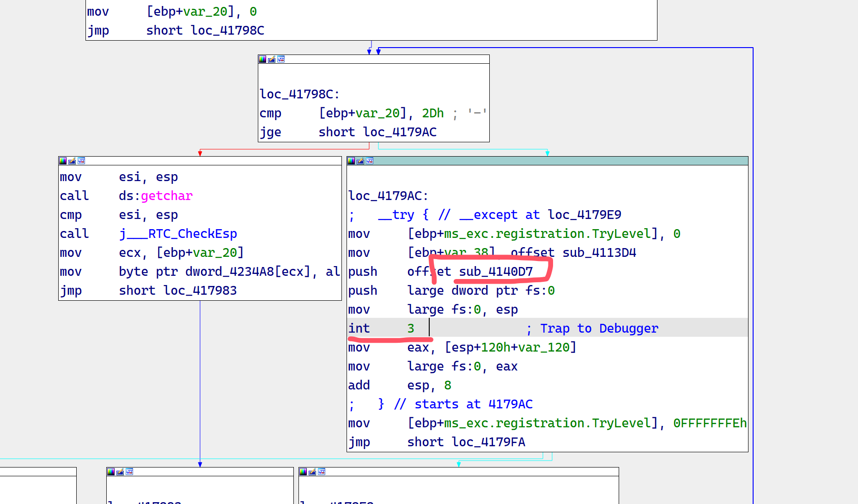Click the pencil icon on the bottom block under getchar
This screenshot has height=504, width=858.
[x=120, y=472]
